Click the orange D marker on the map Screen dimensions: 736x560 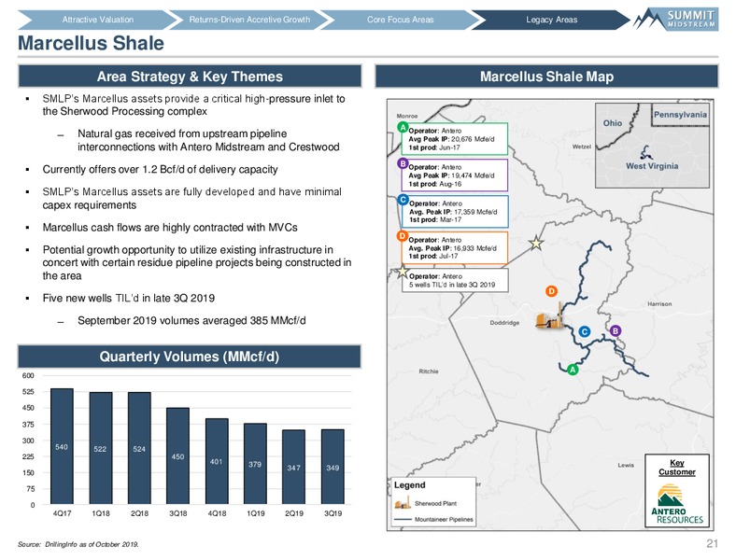[551, 291]
